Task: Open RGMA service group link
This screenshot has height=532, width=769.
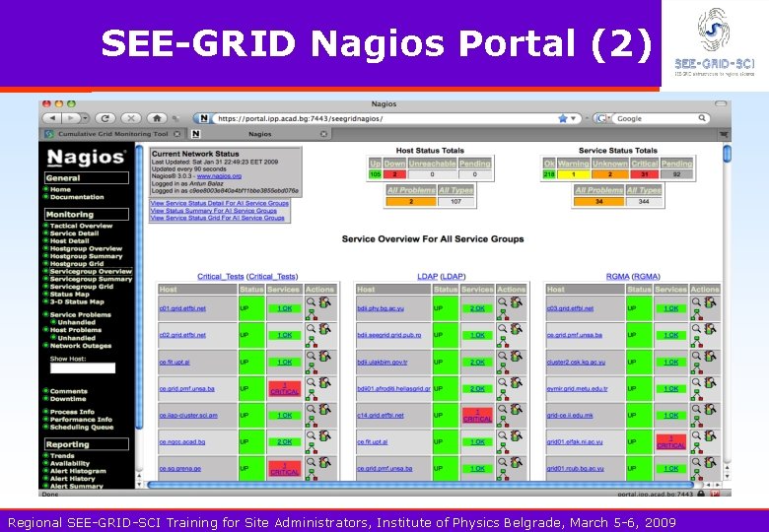Action: [617, 276]
